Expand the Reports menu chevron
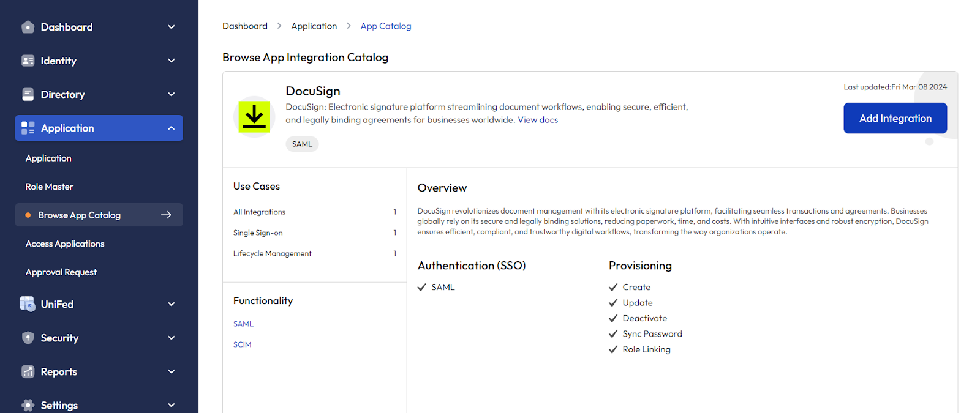Screen dimensions: 980x413 click(171, 371)
